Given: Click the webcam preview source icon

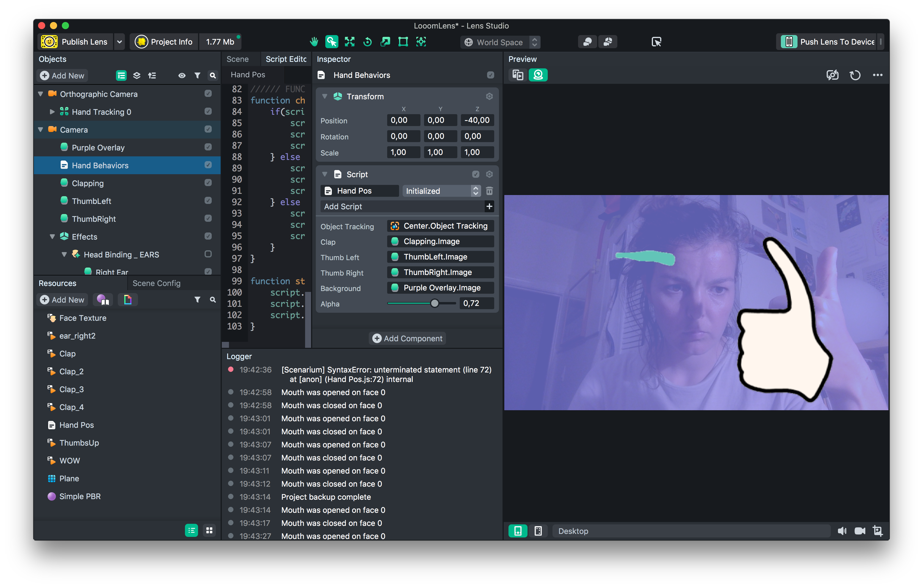Looking at the screenshot, I should (x=538, y=75).
